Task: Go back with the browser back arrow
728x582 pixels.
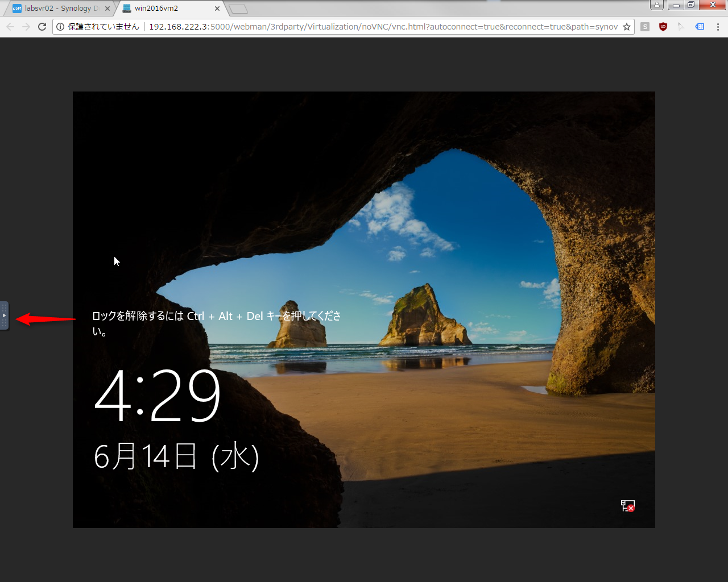Action: click(x=10, y=27)
